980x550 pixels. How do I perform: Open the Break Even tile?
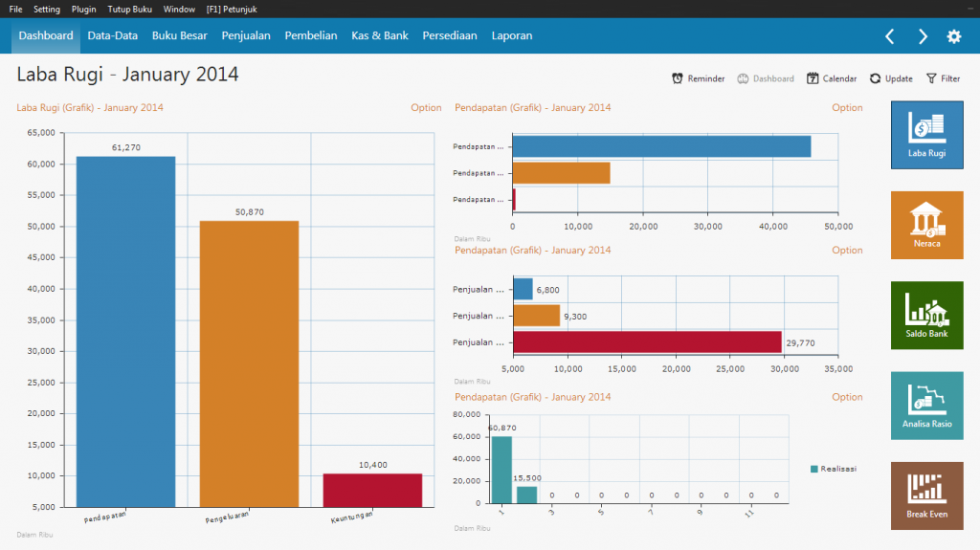(x=926, y=495)
